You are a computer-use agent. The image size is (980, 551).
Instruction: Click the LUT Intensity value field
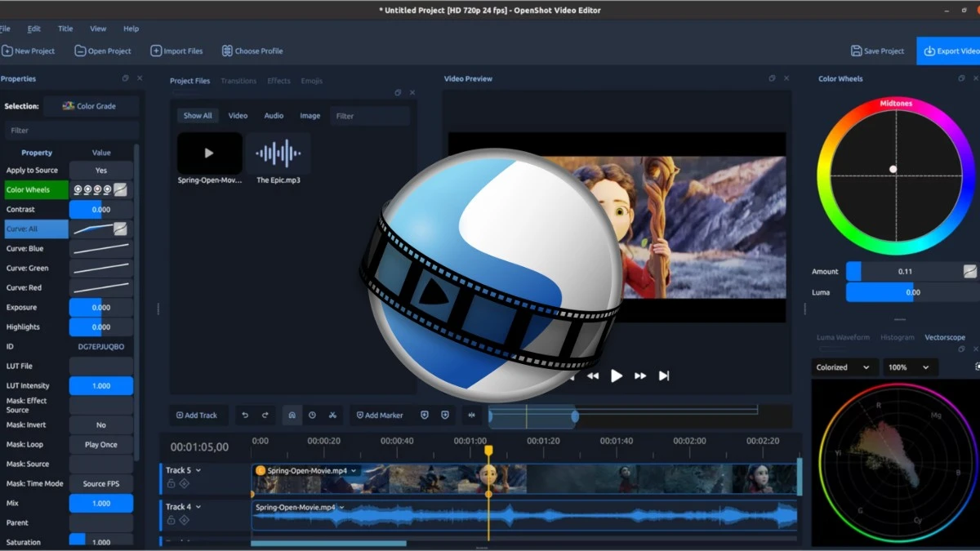(x=101, y=386)
